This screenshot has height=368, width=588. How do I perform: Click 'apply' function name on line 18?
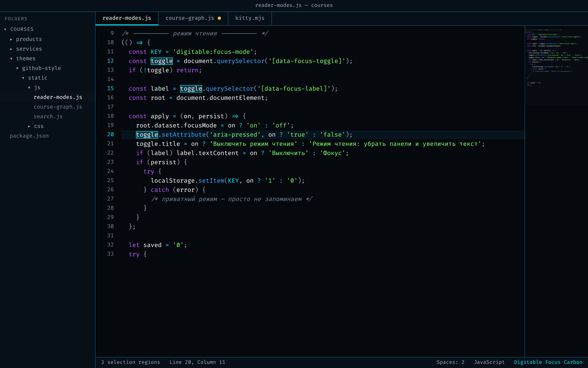(x=160, y=116)
